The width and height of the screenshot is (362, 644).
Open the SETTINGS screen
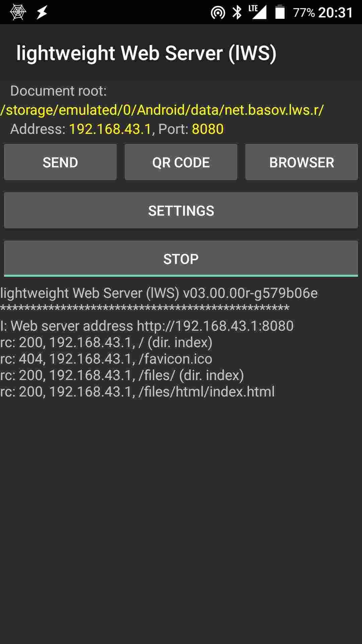(x=181, y=211)
